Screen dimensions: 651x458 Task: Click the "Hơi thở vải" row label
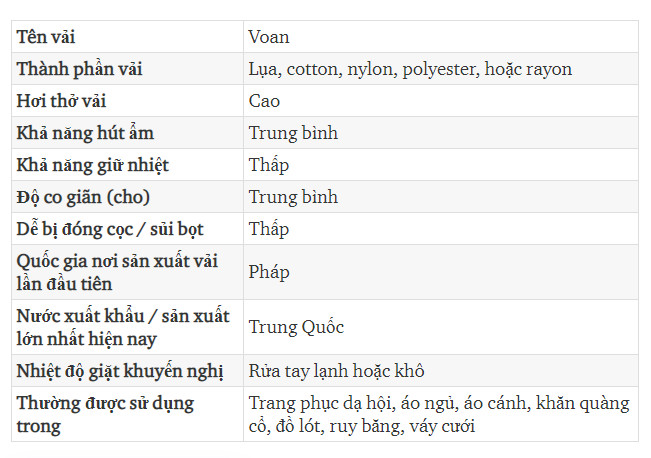coord(61,101)
